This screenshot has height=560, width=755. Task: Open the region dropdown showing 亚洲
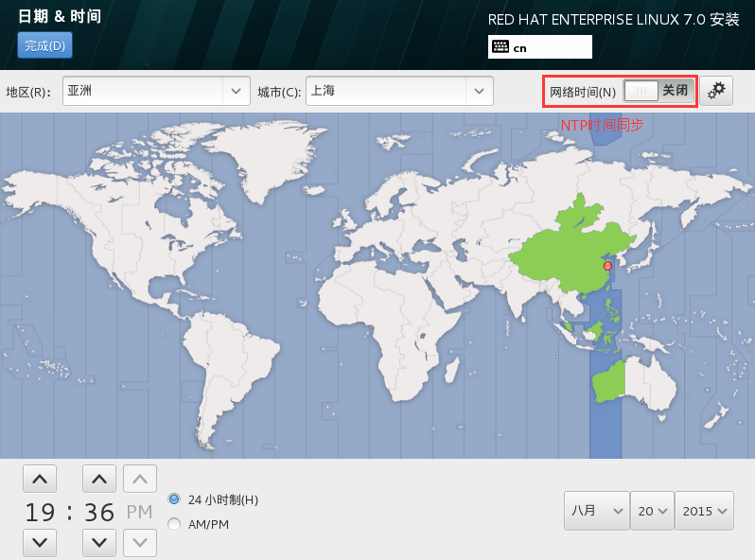[x=156, y=91]
